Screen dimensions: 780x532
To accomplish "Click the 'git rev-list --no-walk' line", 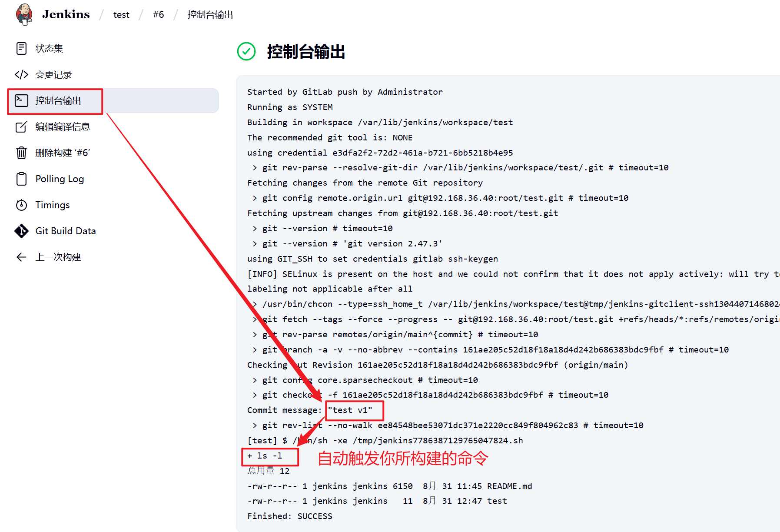I will 448,425.
